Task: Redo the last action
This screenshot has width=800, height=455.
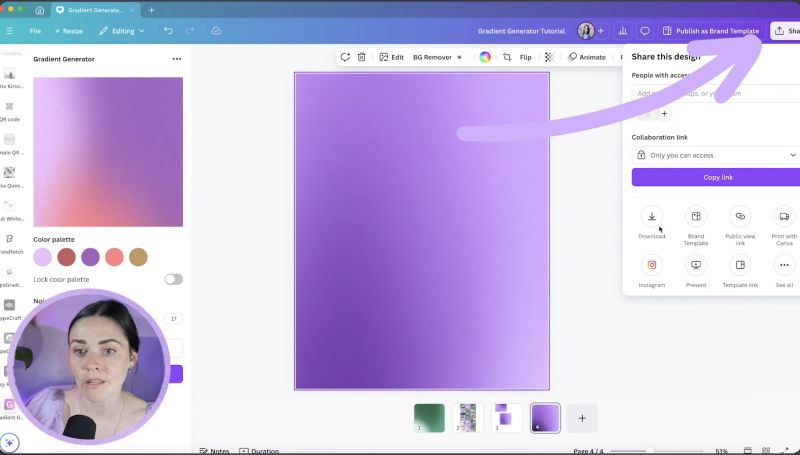Action: [189, 31]
